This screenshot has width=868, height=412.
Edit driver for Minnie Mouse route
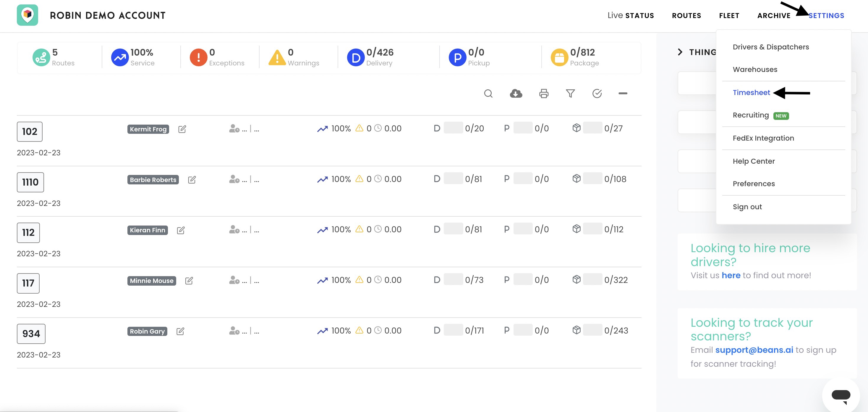(x=189, y=280)
